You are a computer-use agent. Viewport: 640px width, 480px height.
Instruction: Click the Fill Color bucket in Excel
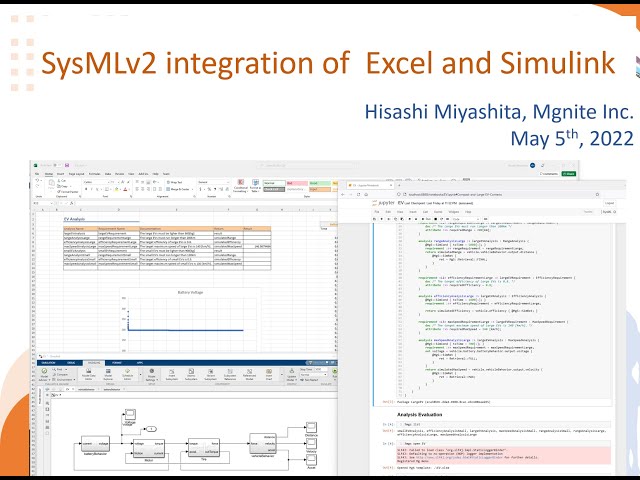point(117,189)
